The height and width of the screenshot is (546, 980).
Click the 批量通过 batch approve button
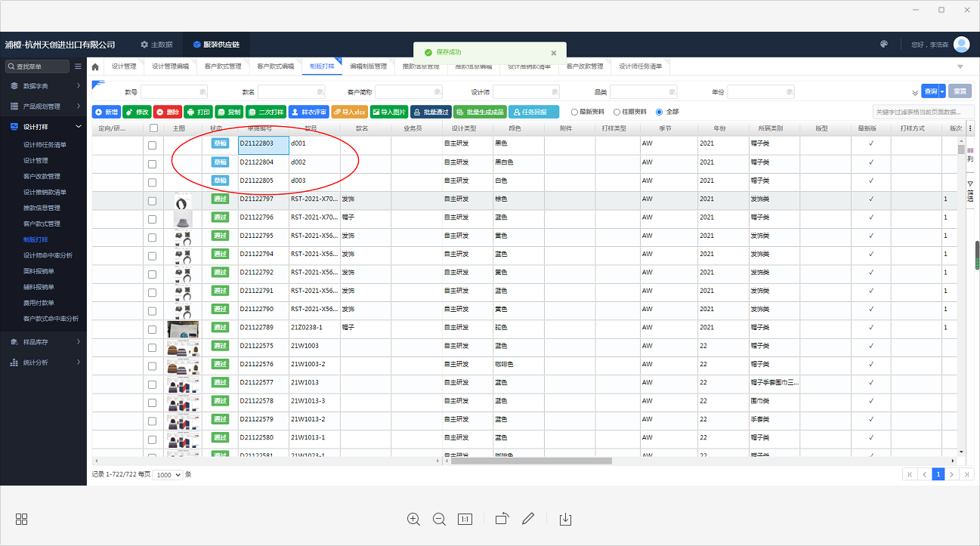[431, 112]
